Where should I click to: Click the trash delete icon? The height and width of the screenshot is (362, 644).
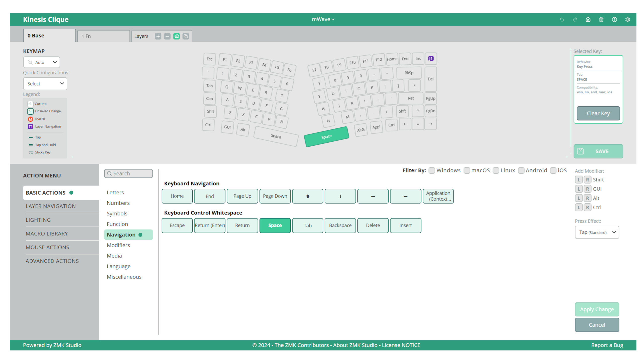pos(601,20)
